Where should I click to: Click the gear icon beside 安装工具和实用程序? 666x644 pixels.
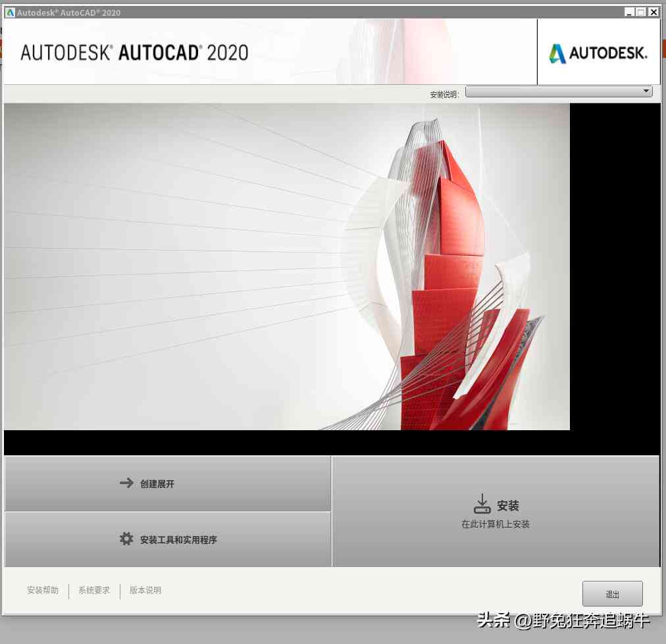(126, 539)
